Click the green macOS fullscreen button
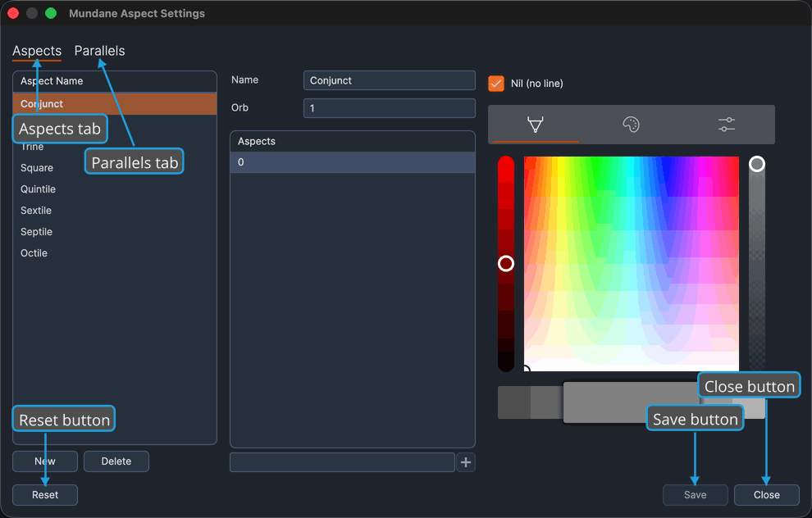Image resolution: width=812 pixels, height=518 pixels. pyautogui.click(x=51, y=13)
